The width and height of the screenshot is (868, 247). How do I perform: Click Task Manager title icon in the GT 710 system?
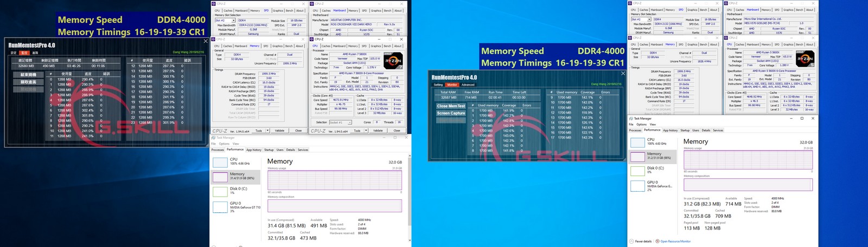tap(214, 138)
